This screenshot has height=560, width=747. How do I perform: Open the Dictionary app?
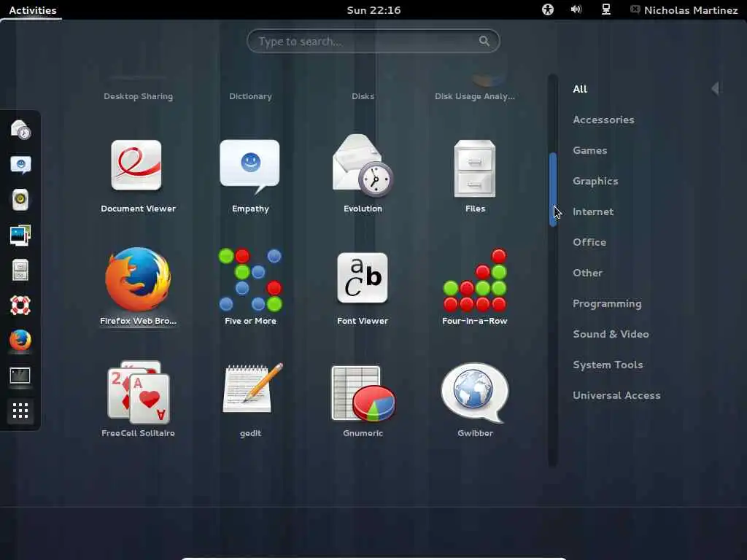[x=251, y=96]
